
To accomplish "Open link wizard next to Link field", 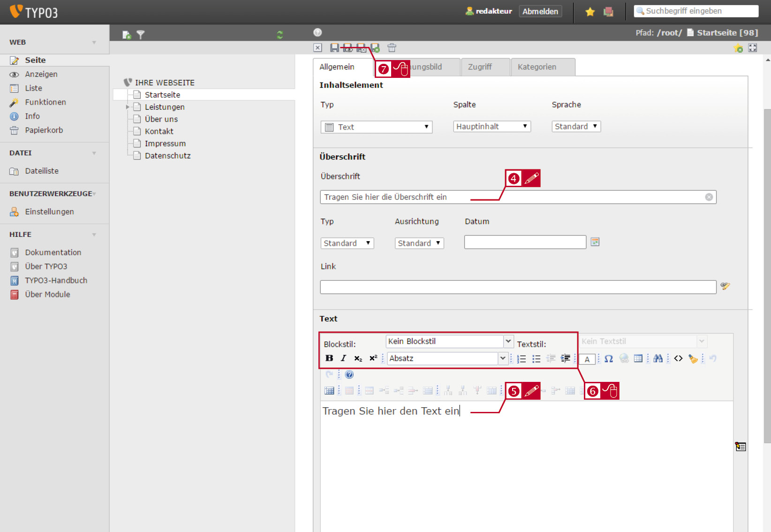I will (726, 286).
